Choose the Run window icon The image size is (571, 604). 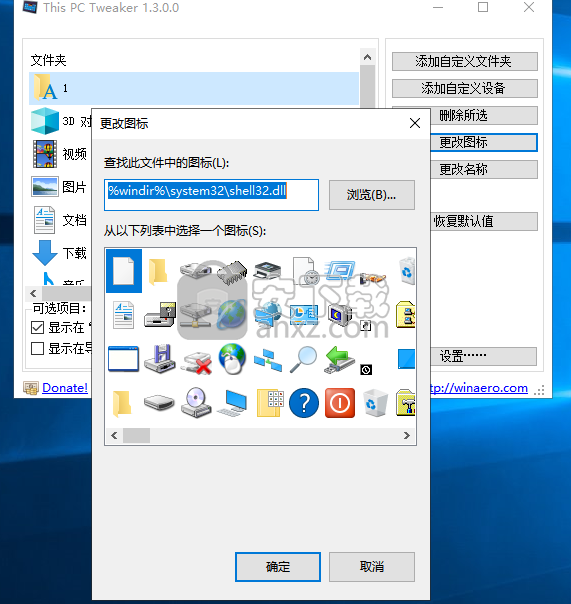coord(339,270)
